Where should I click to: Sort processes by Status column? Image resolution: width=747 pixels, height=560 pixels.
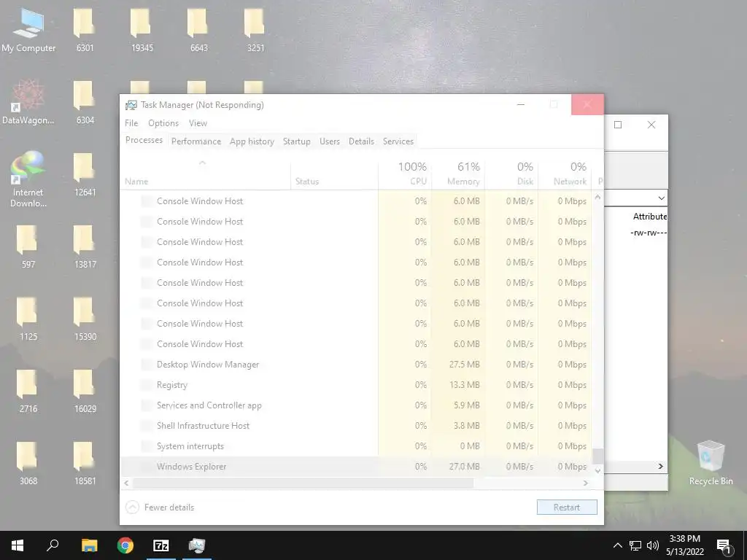(x=334, y=175)
